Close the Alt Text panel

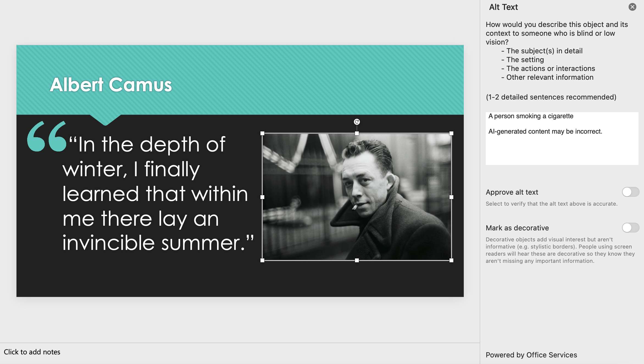pos(632,7)
